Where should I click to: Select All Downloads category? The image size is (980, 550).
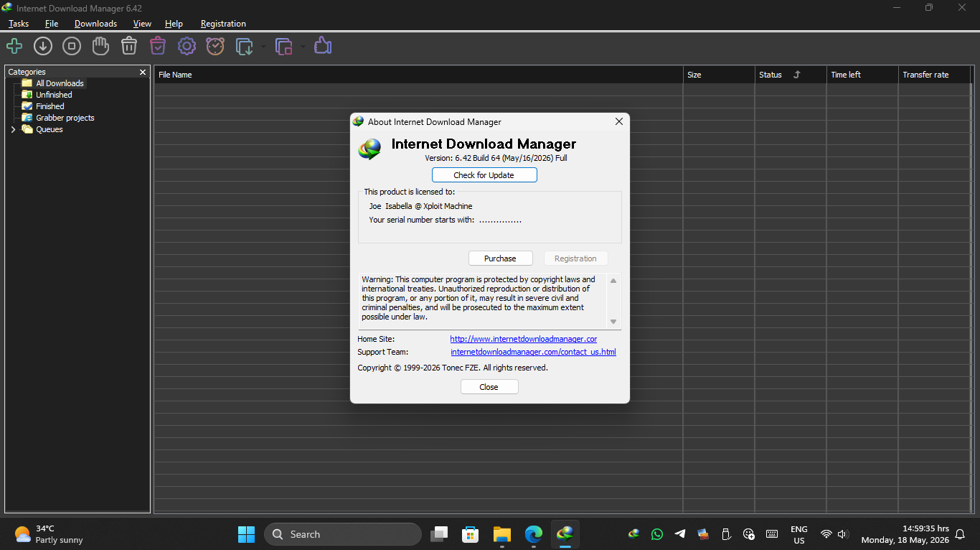click(x=60, y=83)
